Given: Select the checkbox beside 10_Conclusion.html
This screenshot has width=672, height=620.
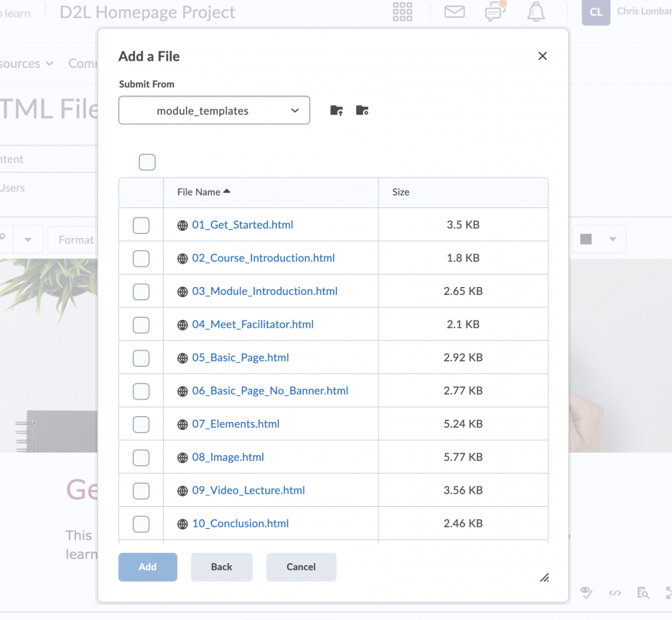Looking at the screenshot, I should pyautogui.click(x=140, y=524).
